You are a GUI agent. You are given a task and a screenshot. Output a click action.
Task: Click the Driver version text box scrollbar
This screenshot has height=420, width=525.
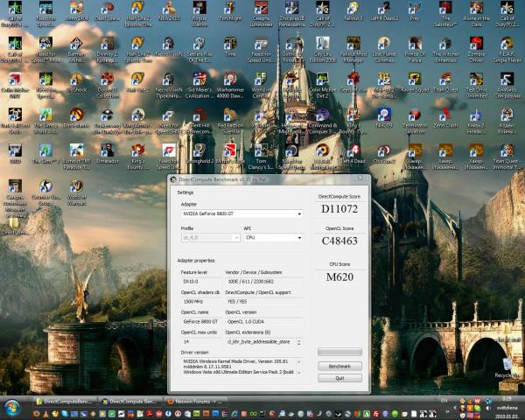click(x=298, y=367)
